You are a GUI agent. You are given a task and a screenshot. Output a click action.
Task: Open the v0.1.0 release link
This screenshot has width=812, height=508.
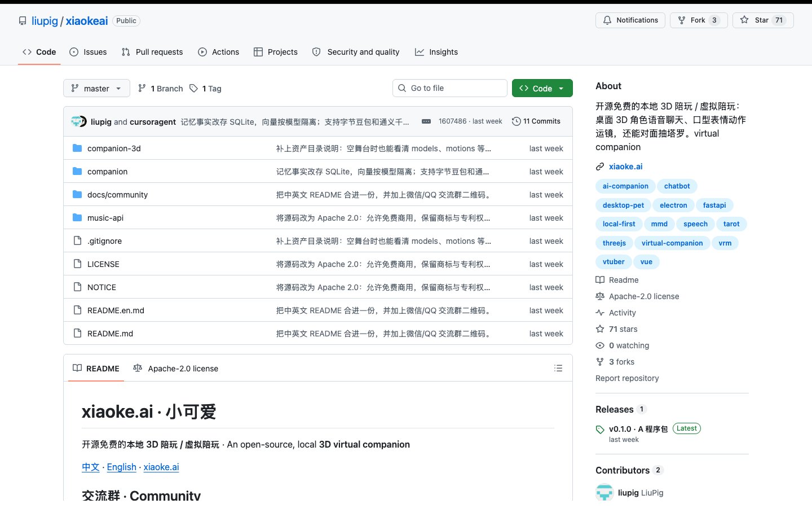tap(638, 429)
